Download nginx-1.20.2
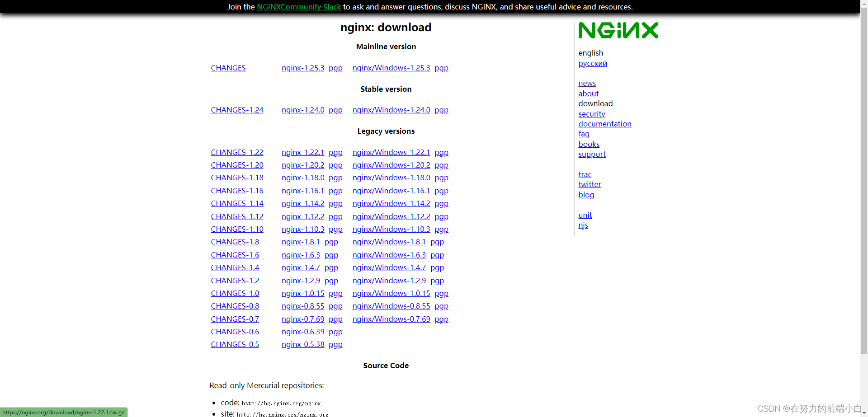Screen dimensions: 868x417 [x=303, y=165]
